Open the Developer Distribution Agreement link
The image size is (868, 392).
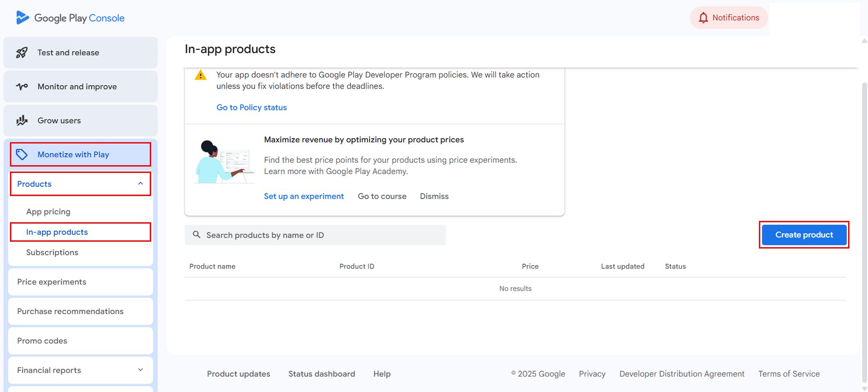(x=682, y=374)
